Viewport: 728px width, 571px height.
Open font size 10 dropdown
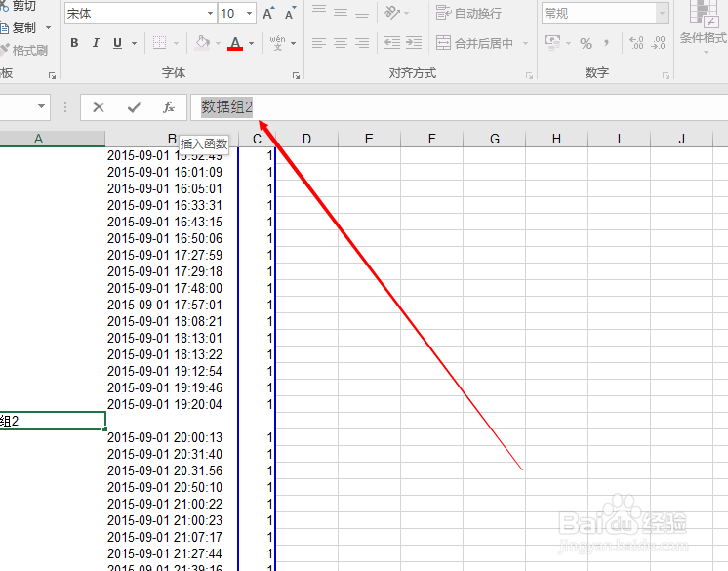(x=249, y=14)
